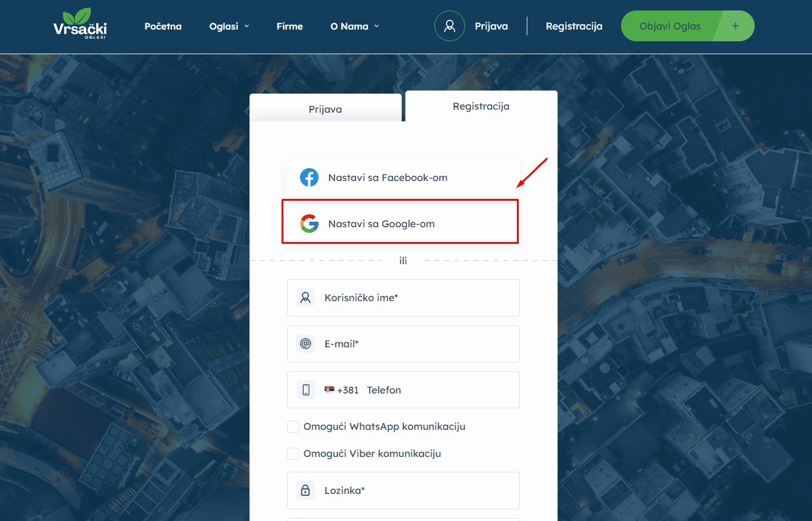Click the +381 country code text
Screen dimensions: 812x521
point(348,390)
